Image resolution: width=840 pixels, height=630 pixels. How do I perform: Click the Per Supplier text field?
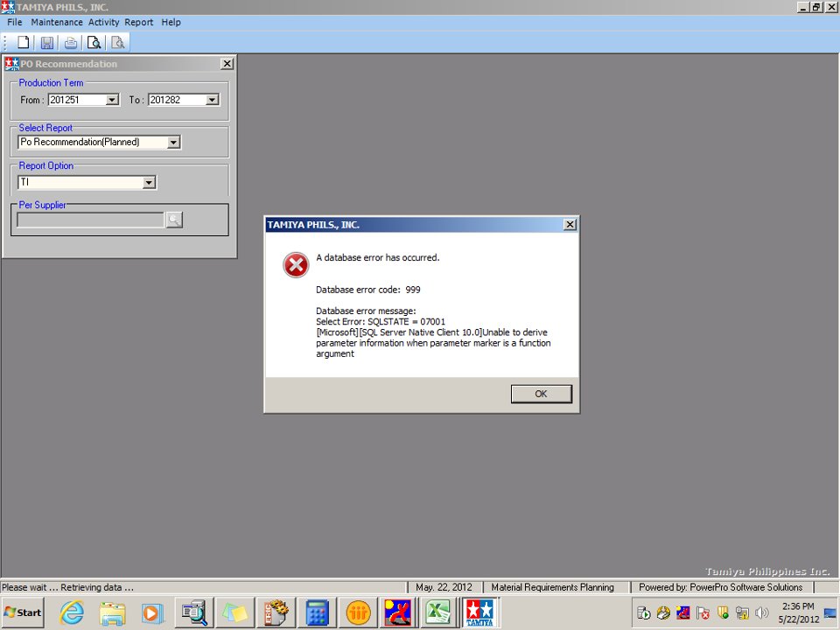90,220
